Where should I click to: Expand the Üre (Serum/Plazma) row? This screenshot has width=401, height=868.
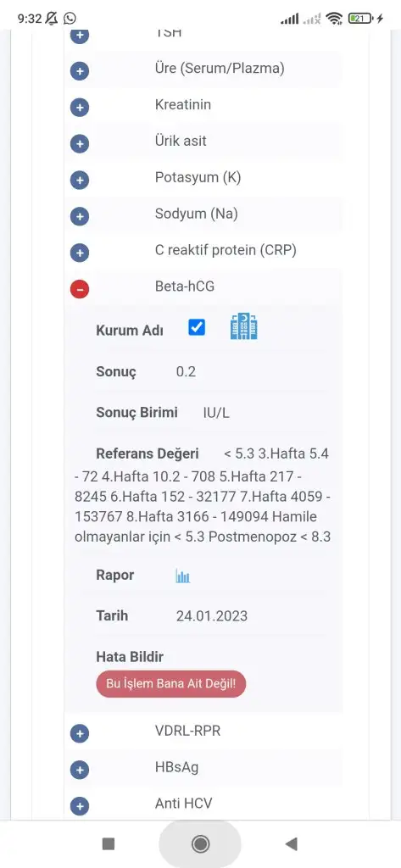pyautogui.click(x=80, y=71)
